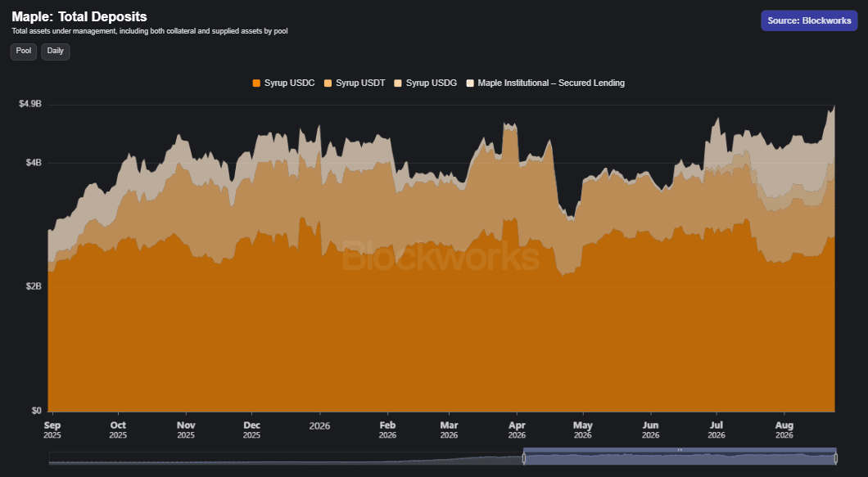Click right handle of range slider

835,458
